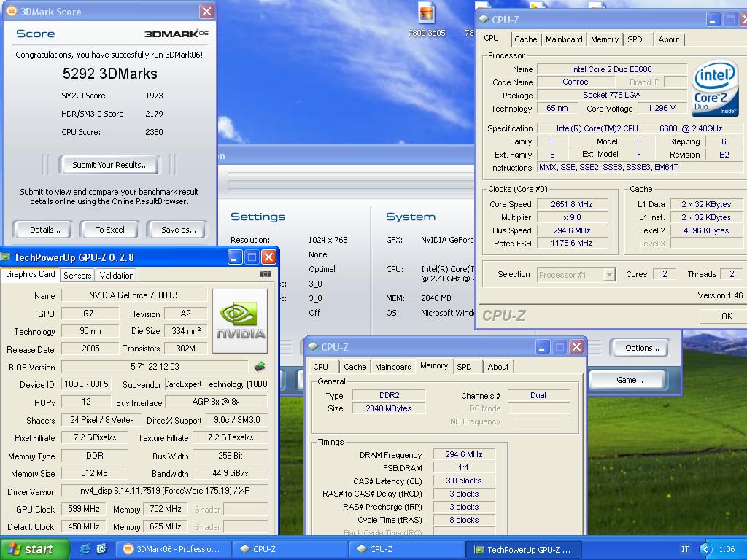Open Mainboard tab in CPU-Z memory window

393,367
